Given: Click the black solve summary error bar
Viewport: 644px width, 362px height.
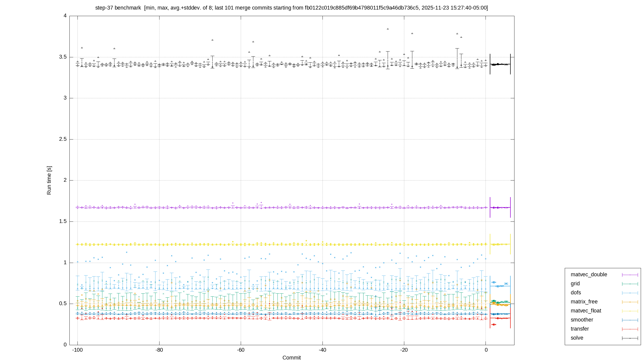Looking at the screenshot, I should click(500, 64).
